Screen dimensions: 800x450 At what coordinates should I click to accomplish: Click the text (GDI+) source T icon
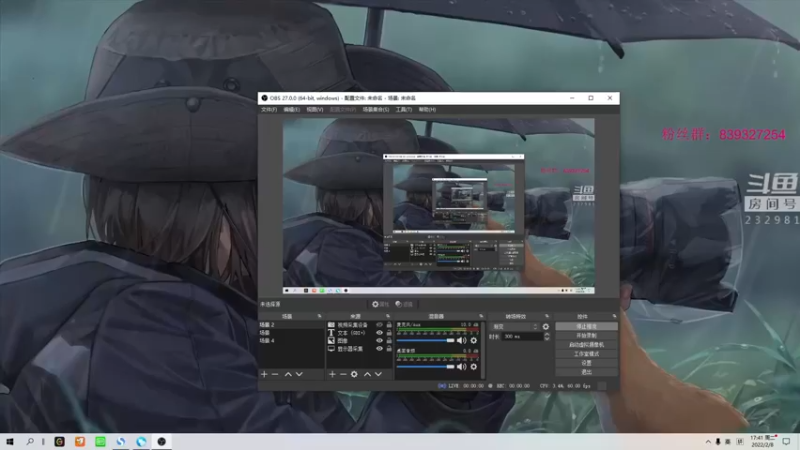point(331,333)
